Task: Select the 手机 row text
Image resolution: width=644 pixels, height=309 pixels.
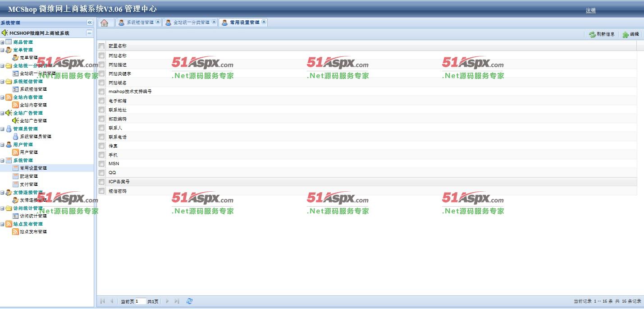Action: click(x=113, y=155)
